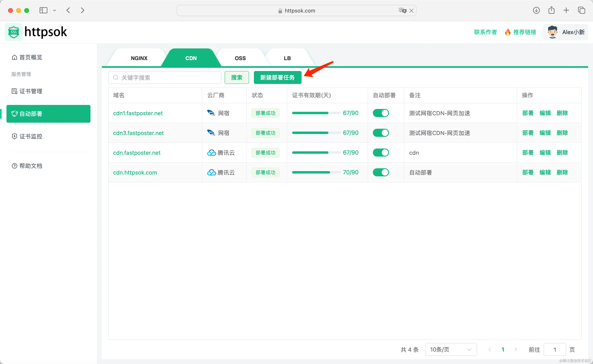
Task: Expand sidebar chevron menu in Safari toolbar
Action: pyautogui.click(x=55, y=10)
